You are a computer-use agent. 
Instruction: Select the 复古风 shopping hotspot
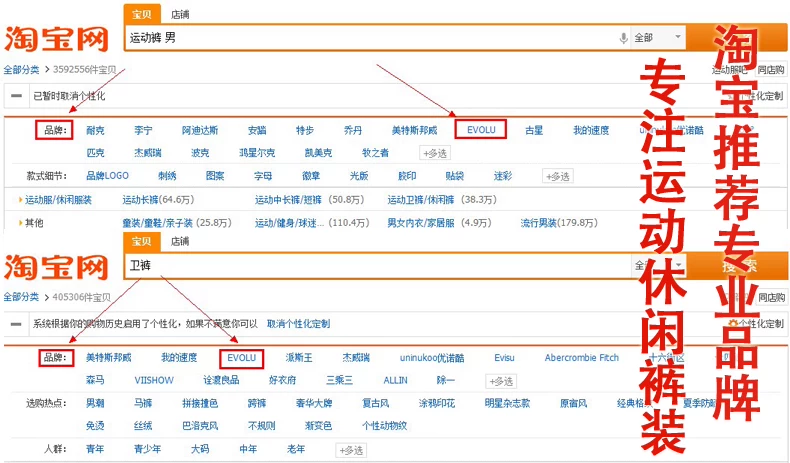pos(375,404)
